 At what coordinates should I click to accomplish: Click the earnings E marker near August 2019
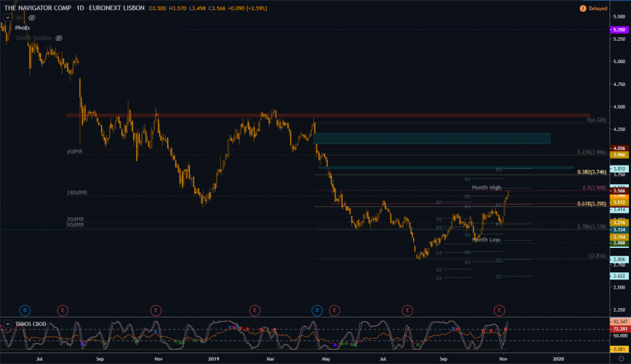(x=407, y=310)
